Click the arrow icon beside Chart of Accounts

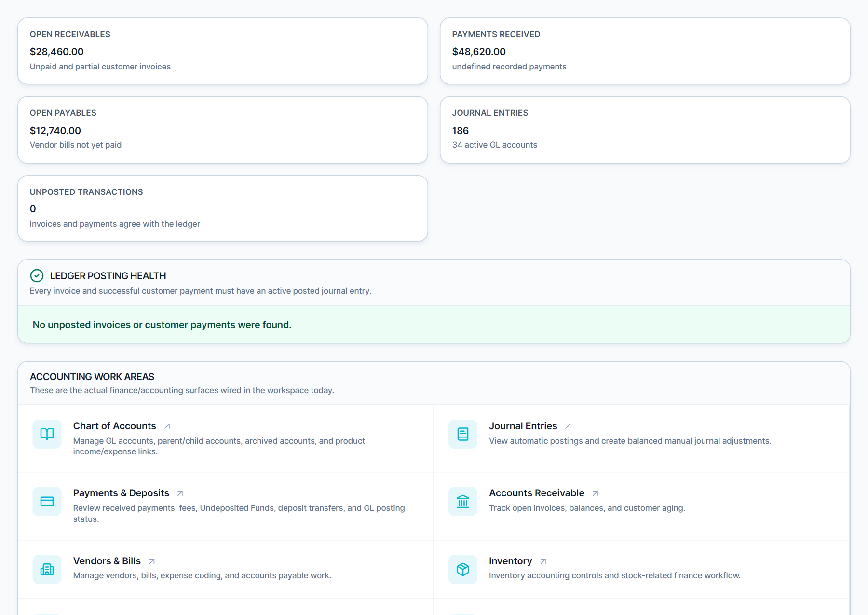167,426
